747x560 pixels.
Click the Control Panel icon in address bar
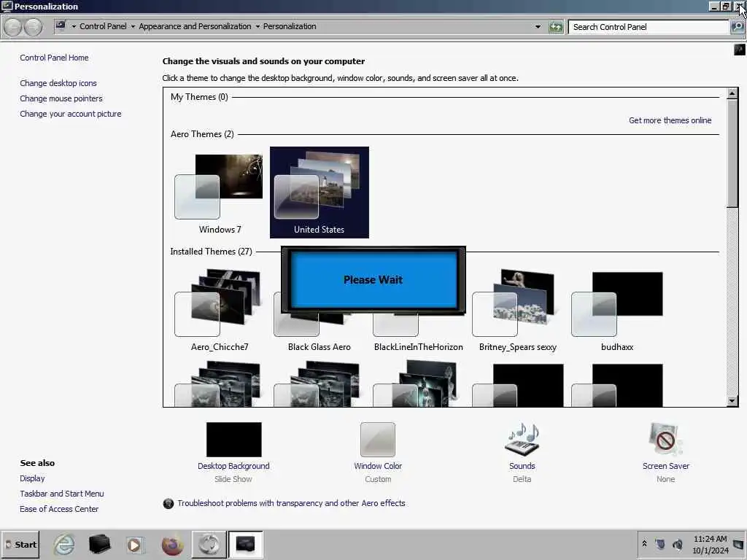[61, 25]
